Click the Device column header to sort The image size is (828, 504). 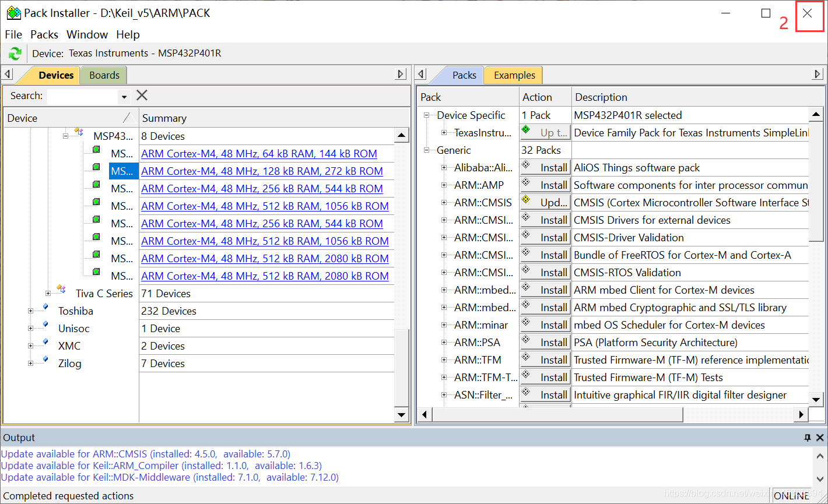71,118
